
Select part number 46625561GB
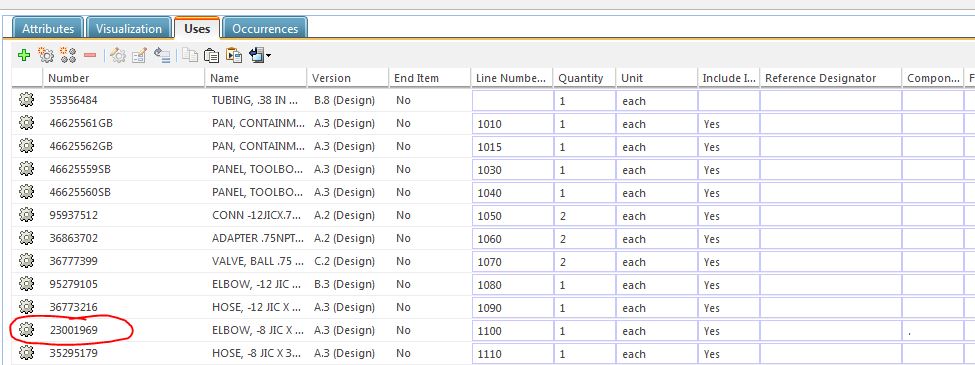point(81,123)
